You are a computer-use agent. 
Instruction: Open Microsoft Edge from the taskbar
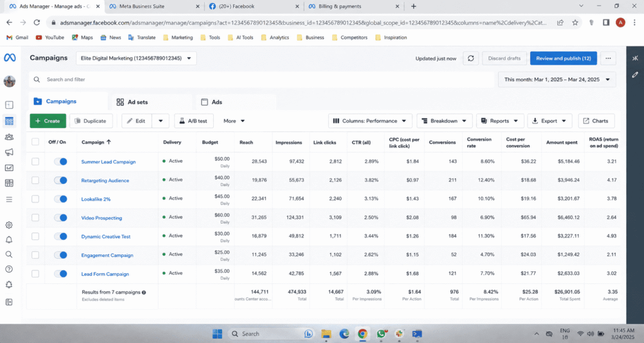tap(344, 334)
